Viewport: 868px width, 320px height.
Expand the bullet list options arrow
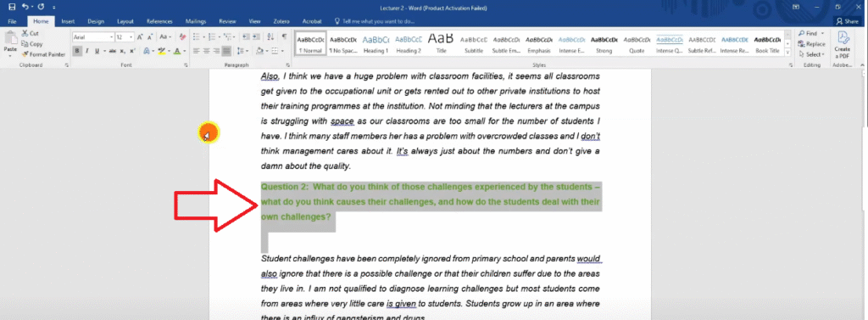click(x=204, y=37)
